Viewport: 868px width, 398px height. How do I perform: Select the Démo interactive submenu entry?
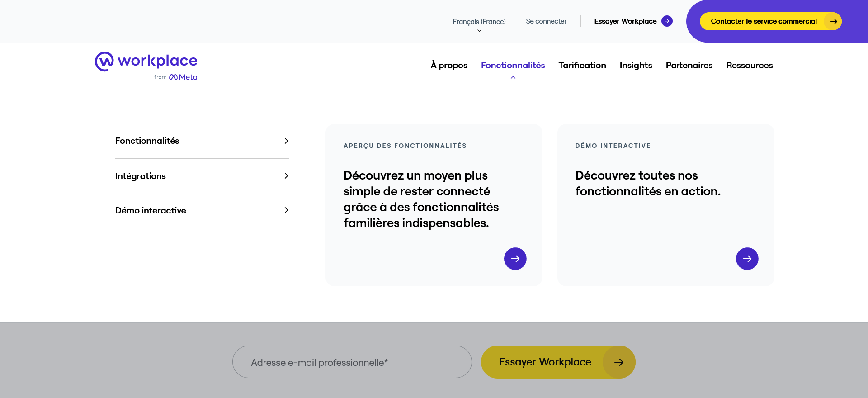coord(202,210)
